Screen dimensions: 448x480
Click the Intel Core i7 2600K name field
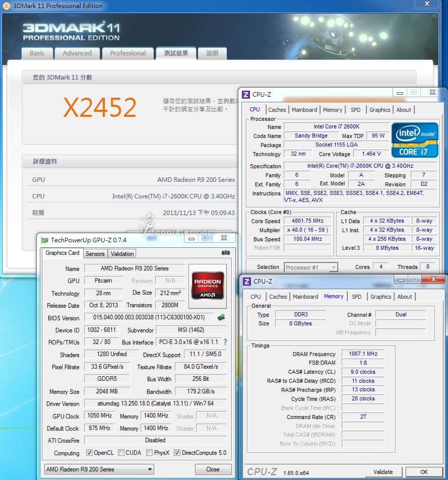tap(336, 126)
